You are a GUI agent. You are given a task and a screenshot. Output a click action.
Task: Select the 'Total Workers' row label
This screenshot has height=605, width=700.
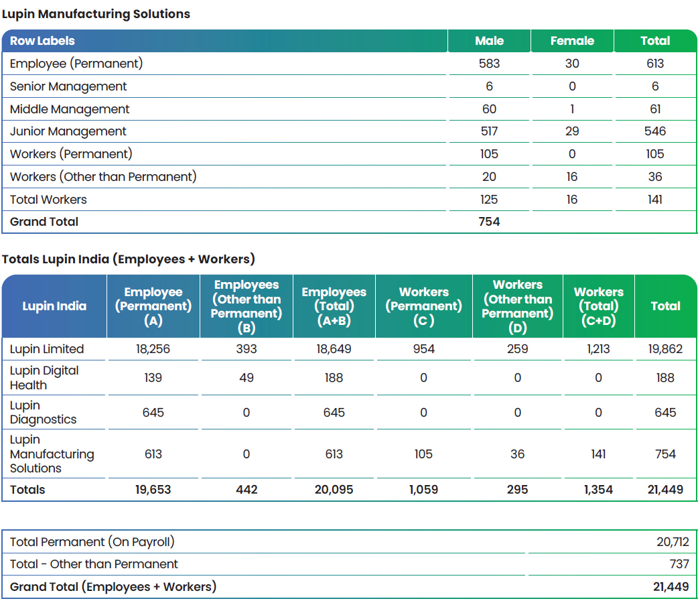coord(48,200)
